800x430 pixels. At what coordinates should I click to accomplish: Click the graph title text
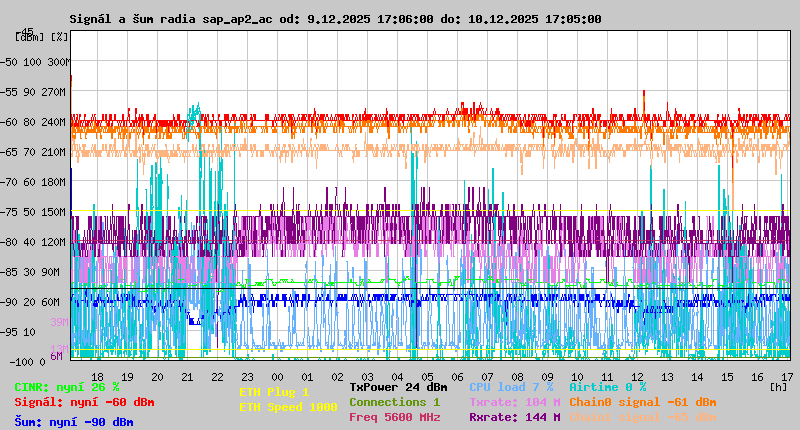pos(335,19)
